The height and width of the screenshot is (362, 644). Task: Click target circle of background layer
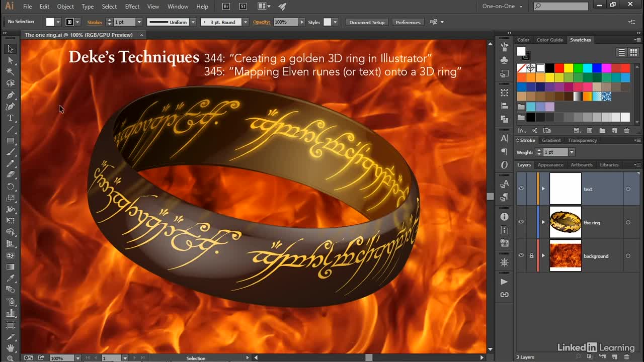pos(628,256)
